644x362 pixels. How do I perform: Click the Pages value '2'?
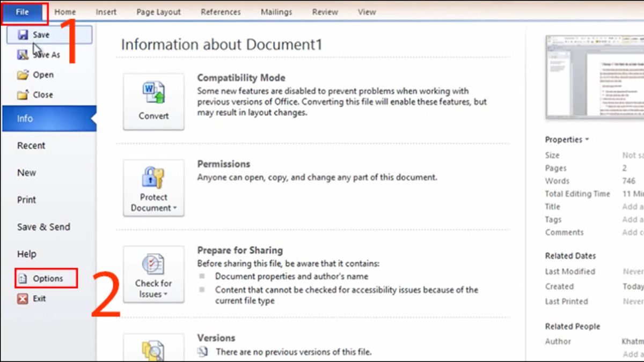pyautogui.click(x=625, y=168)
